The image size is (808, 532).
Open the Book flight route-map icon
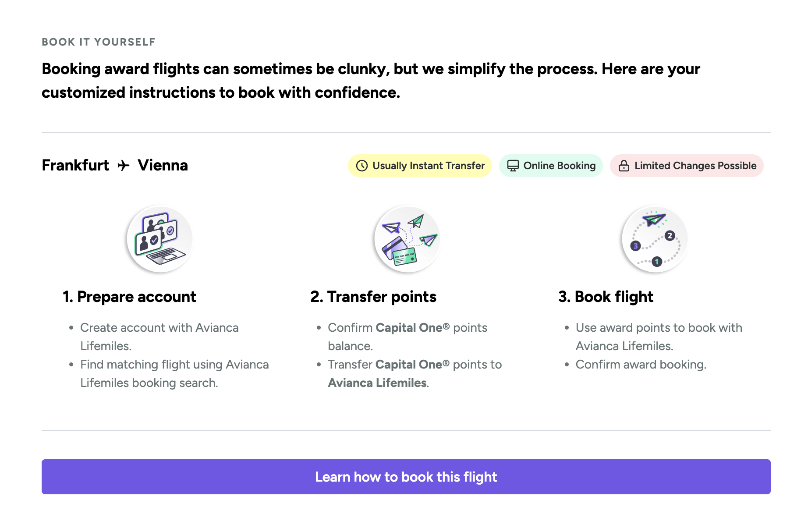pos(654,239)
